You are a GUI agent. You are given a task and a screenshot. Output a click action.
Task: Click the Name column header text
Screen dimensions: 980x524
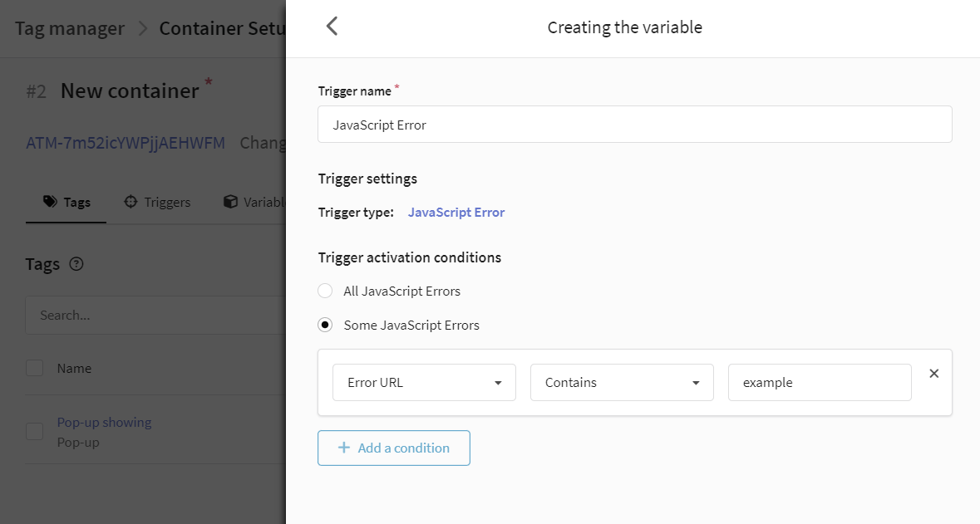coord(74,369)
